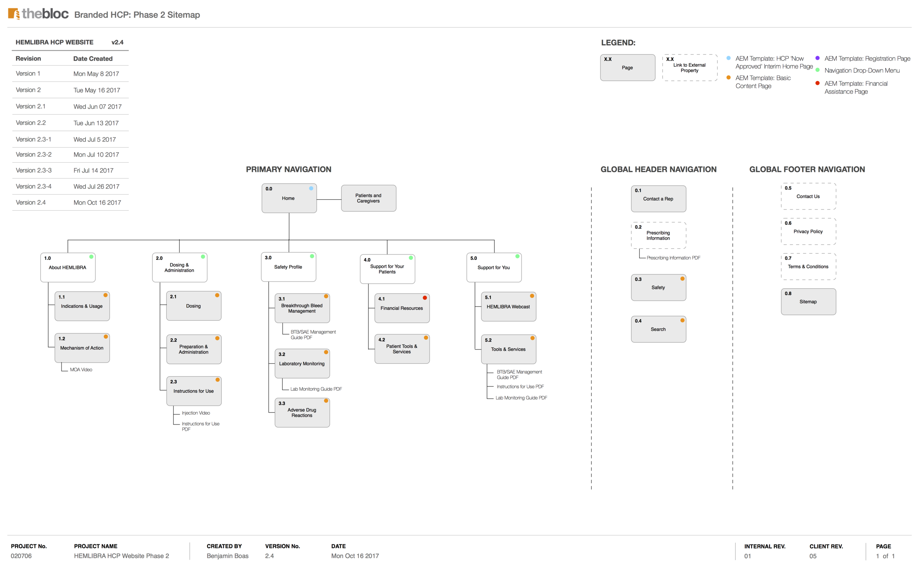Select 3.1 Breakthrough Bleed Management box
The image size is (924, 570).
click(302, 308)
